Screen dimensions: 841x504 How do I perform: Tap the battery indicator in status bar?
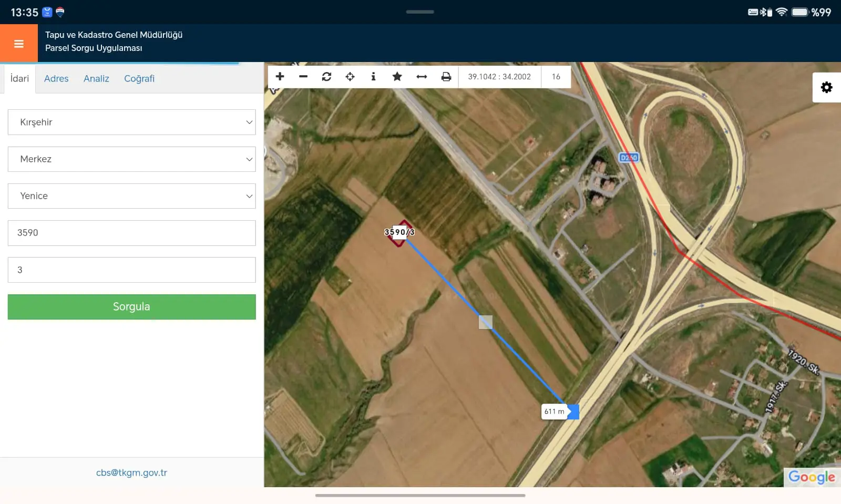point(800,12)
